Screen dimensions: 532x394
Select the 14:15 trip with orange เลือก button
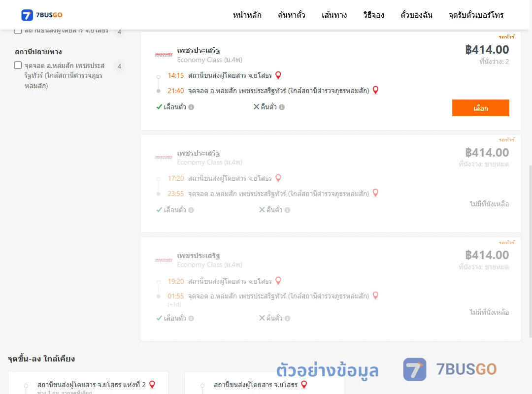point(480,108)
